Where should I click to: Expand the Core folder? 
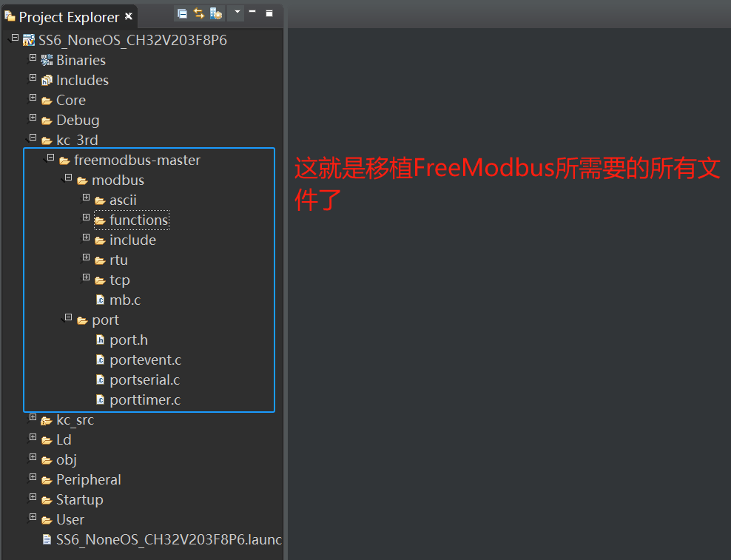coord(33,97)
